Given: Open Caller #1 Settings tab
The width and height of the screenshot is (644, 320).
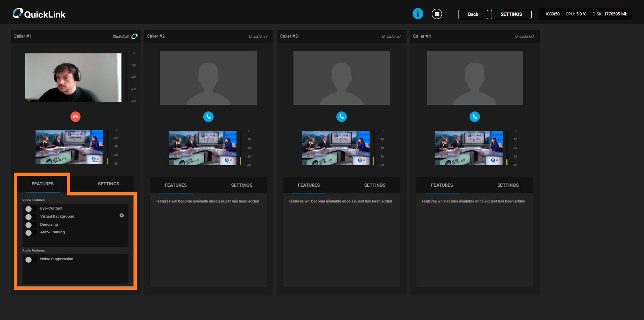Looking at the screenshot, I should point(108,184).
